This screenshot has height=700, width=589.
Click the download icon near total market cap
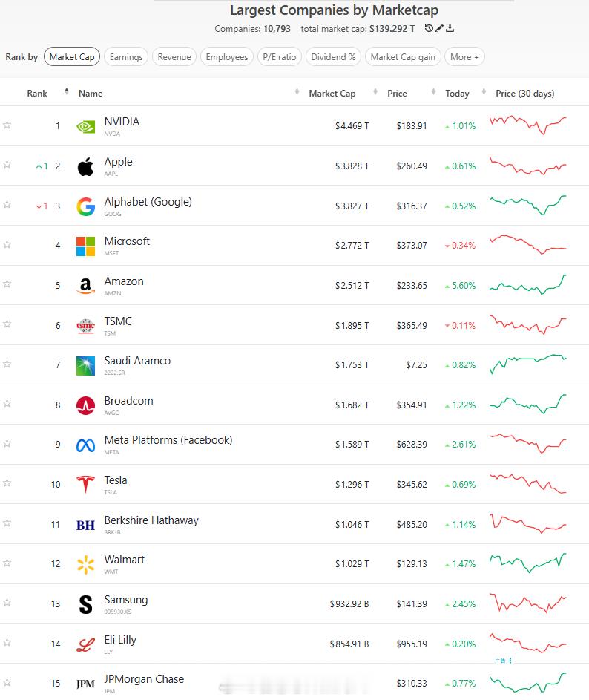pos(450,29)
